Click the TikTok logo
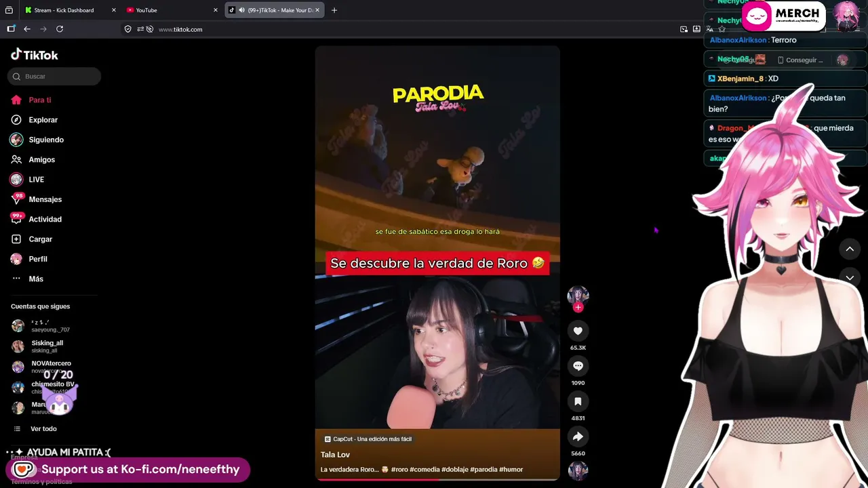Screen dimensions: 868x488 (x=35, y=55)
